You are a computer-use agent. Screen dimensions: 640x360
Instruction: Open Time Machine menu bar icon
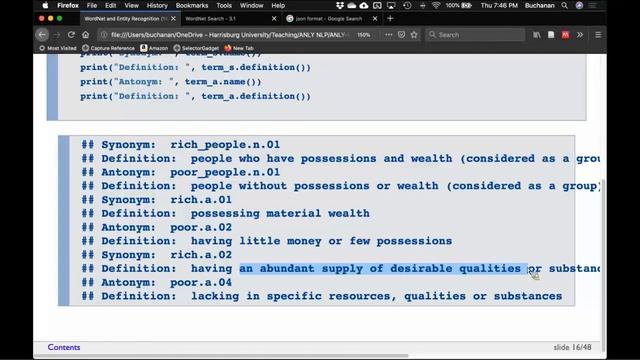(x=407, y=5)
